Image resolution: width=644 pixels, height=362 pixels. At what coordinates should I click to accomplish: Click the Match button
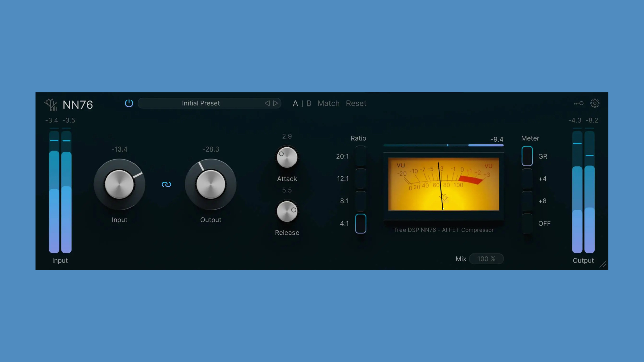pyautogui.click(x=328, y=103)
